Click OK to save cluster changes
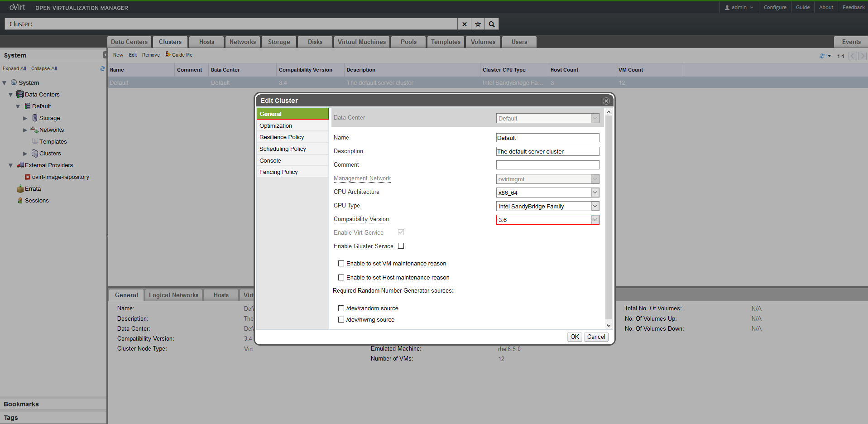This screenshot has width=868, height=424. [x=575, y=337]
